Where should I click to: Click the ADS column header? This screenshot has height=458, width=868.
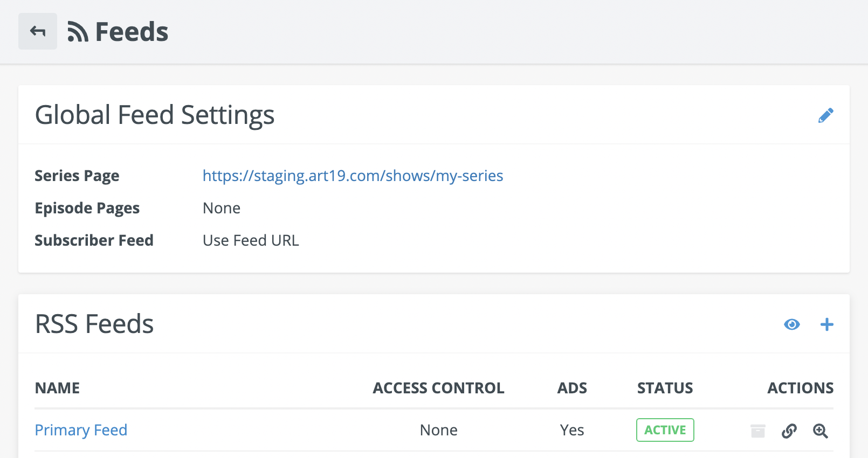click(x=572, y=388)
